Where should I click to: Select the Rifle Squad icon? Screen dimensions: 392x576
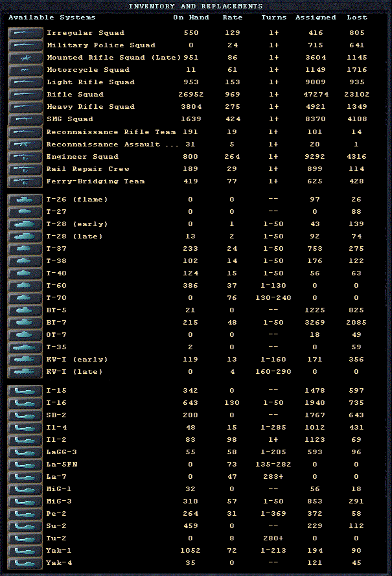(25, 95)
